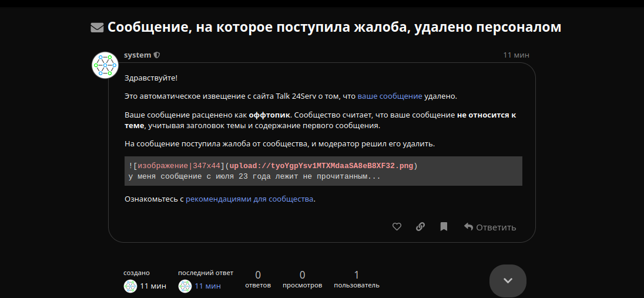Open the "ваше сообщение" link
Viewport: 644px width, 298px height.
pos(390,96)
